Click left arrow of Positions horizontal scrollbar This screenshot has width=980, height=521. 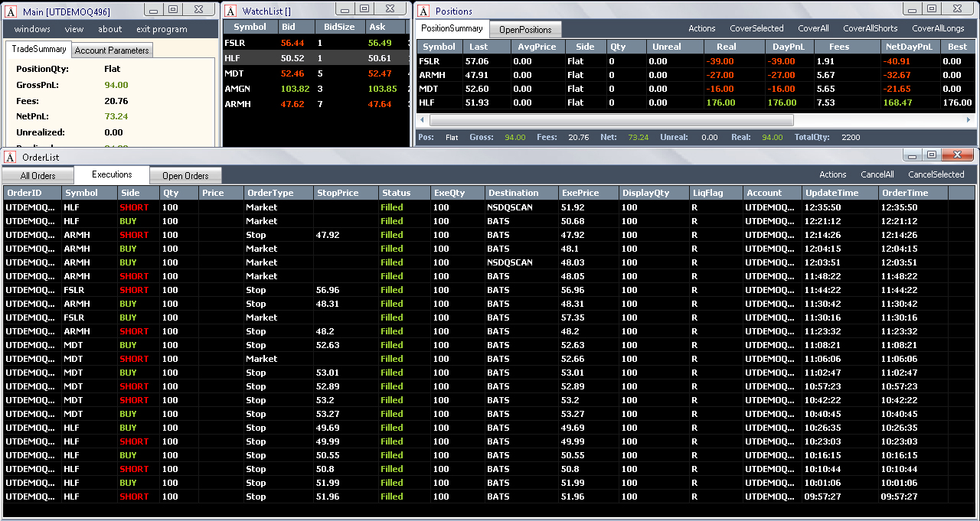click(x=423, y=120)
